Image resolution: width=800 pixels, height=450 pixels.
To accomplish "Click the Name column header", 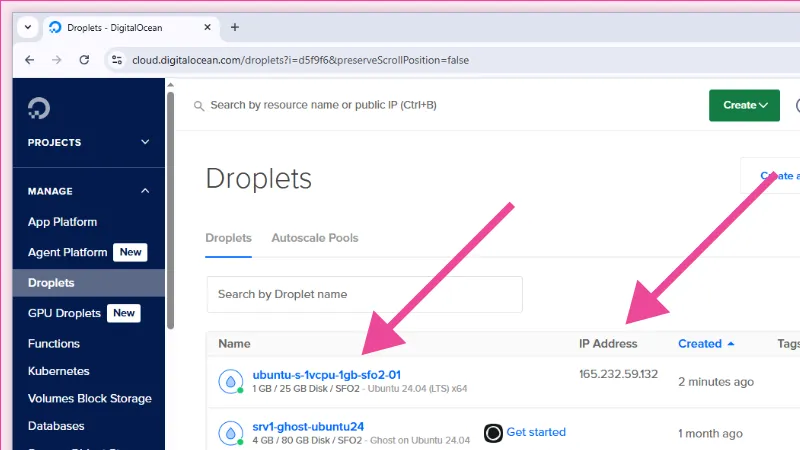I will point(234,343).
